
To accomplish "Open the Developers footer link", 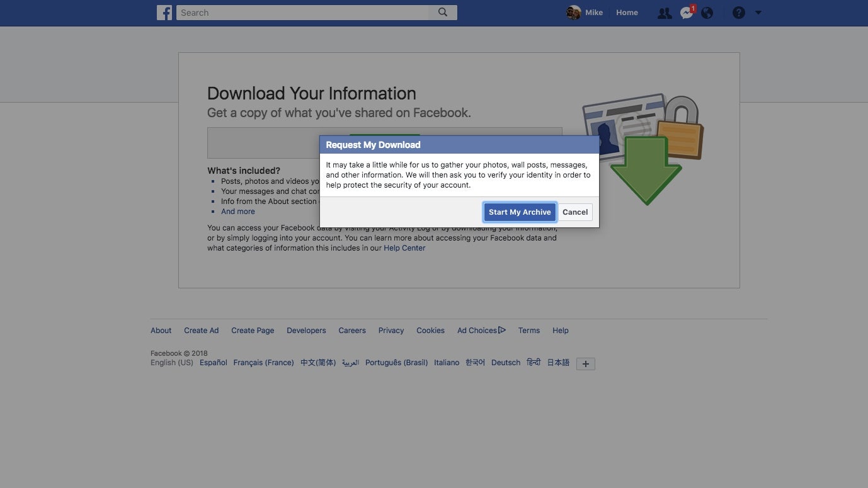I will (x=306, y=330).
